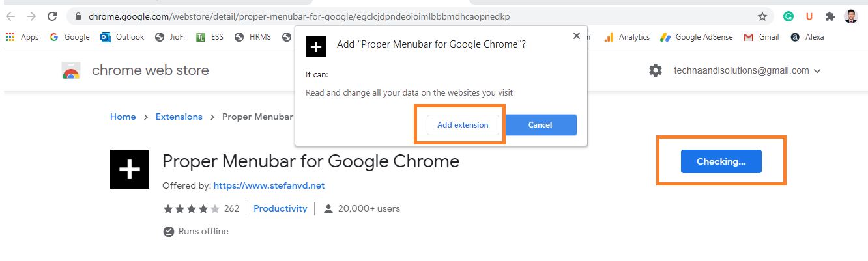Reload the page with refresh icon
The height and width of the screenshot is (261, 868).
point(53,16)
